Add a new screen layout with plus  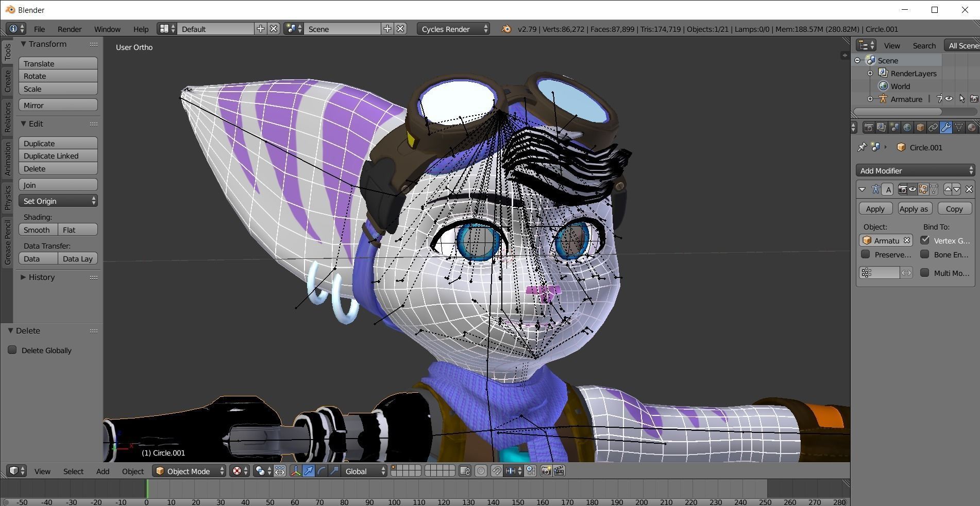261,29
